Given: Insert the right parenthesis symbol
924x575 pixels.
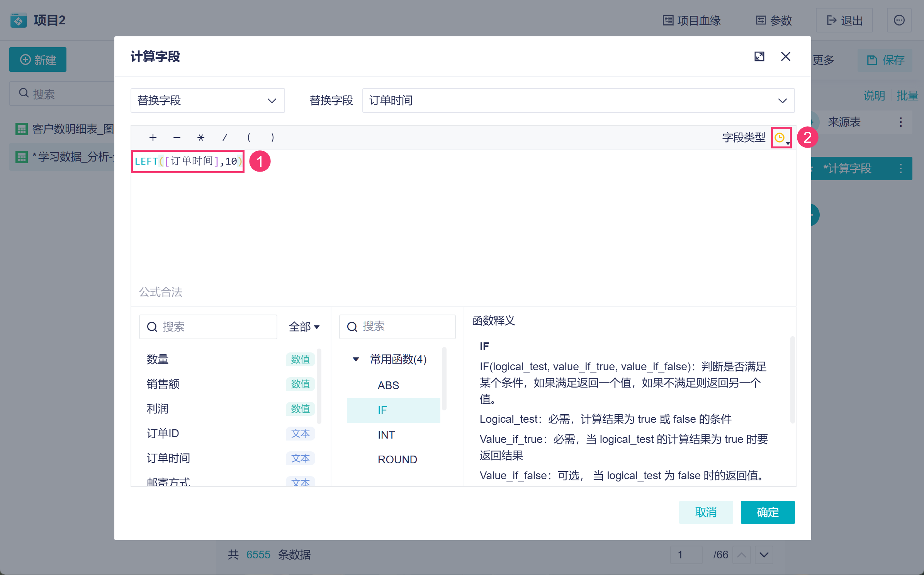Looking at the screenshot, I should click(273, 138).
